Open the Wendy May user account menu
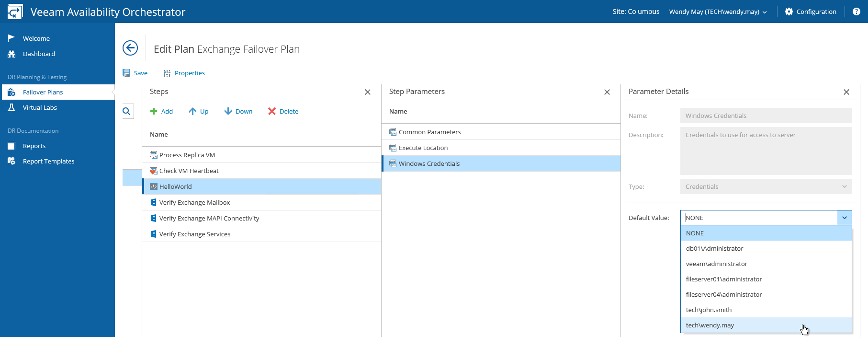The height and width of the screenshot is (337, 868). pyautogui.click(x=718, y=12)
